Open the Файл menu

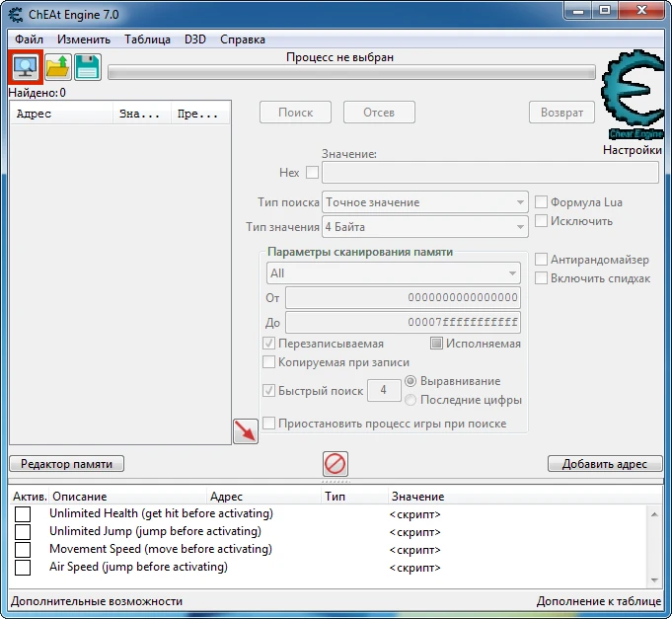(29, 39)
